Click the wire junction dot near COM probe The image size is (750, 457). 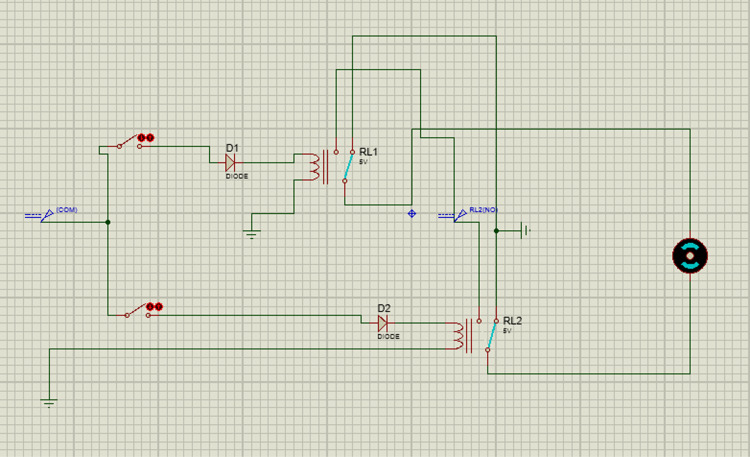pyautogui.click(x=108, y=222)
